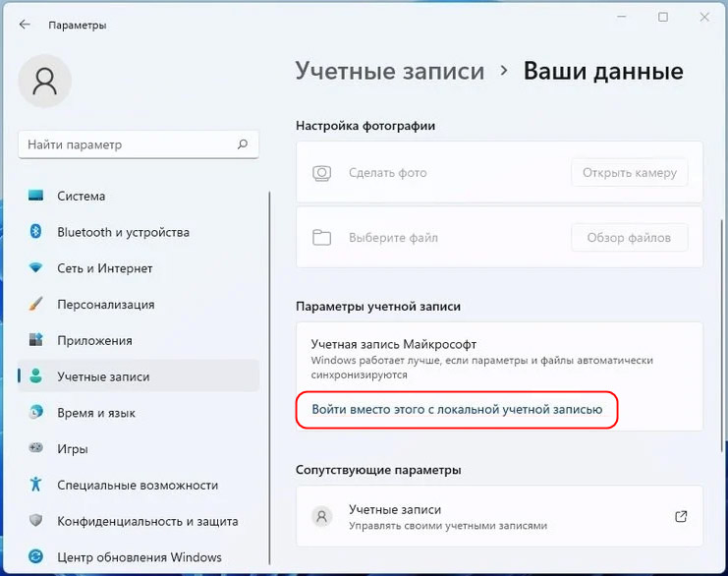The height and width of the screenshot is (576, 728).
Task: Click the camera icon beside Сделать фото
Action: click(x=321, y=173)
